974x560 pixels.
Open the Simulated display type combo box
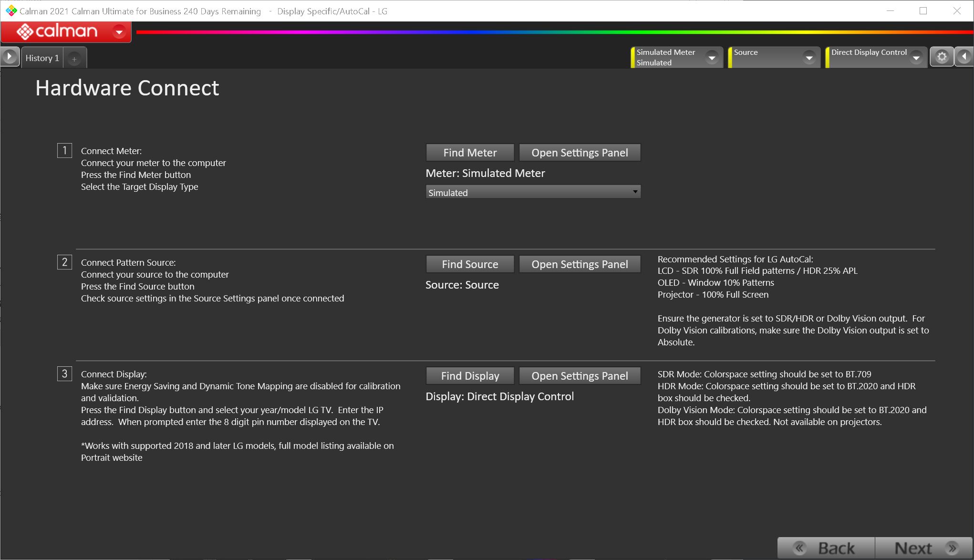(532, 192)
